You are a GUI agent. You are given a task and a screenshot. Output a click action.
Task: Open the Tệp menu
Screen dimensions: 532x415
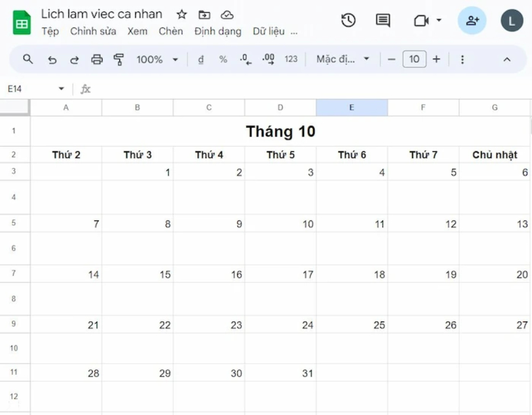50,31
